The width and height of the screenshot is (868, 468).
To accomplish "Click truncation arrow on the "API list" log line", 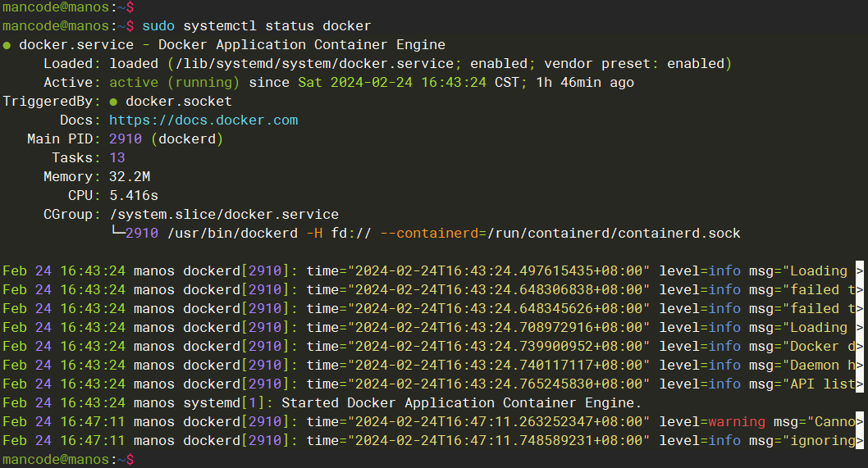I will point(860,384).
